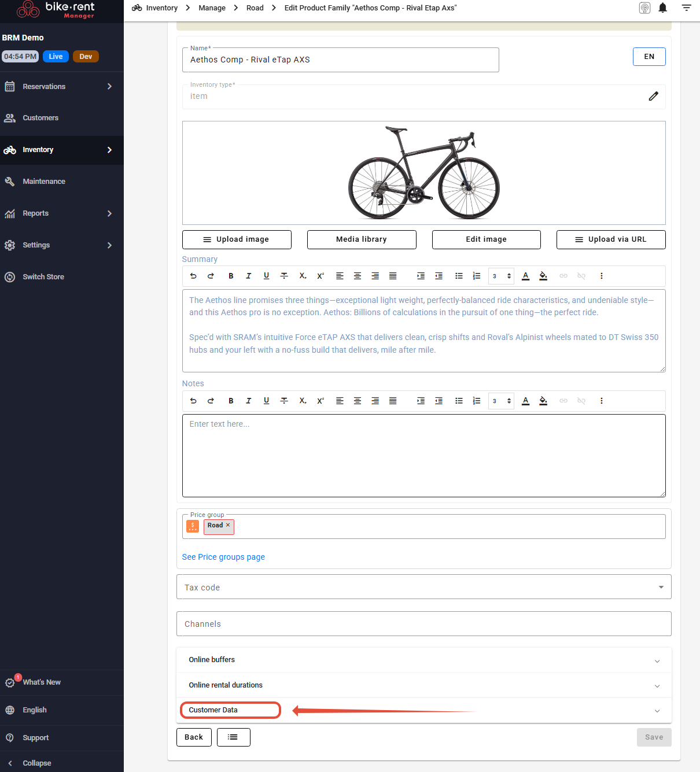Image resolution: width=700 pixels, height=772 pixels.
Task: Toggle underline in the Summary editor toolbar
Action: [x=266, y=276]
